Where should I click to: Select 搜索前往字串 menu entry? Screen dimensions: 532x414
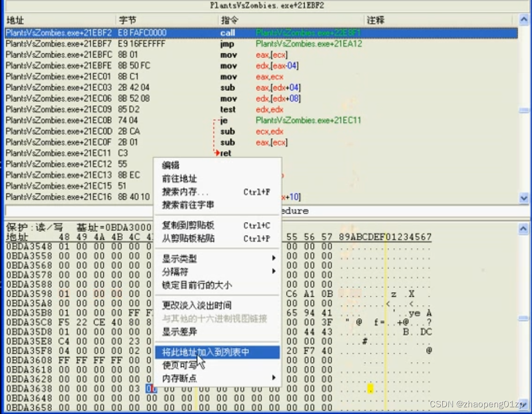tap(188, 205)
